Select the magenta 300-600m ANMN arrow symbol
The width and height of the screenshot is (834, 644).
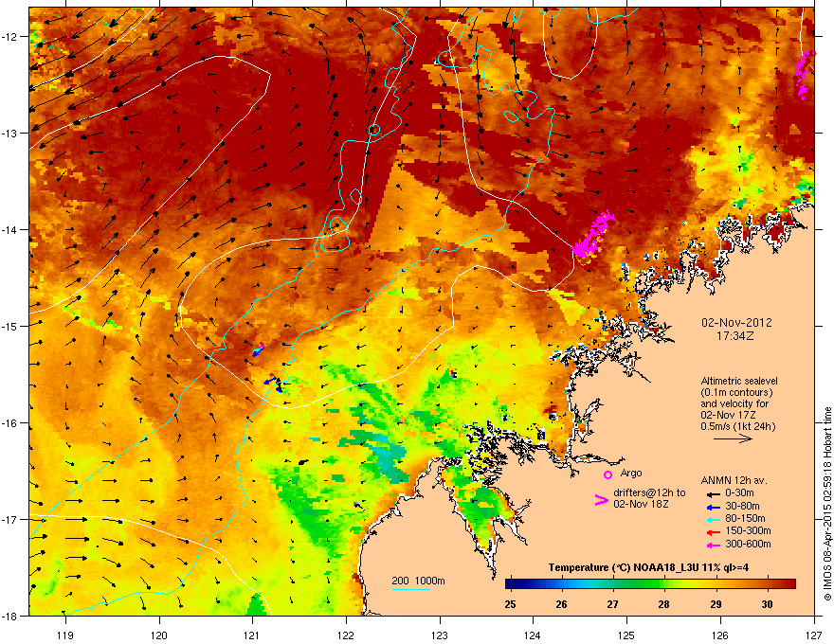click(713, 546)
